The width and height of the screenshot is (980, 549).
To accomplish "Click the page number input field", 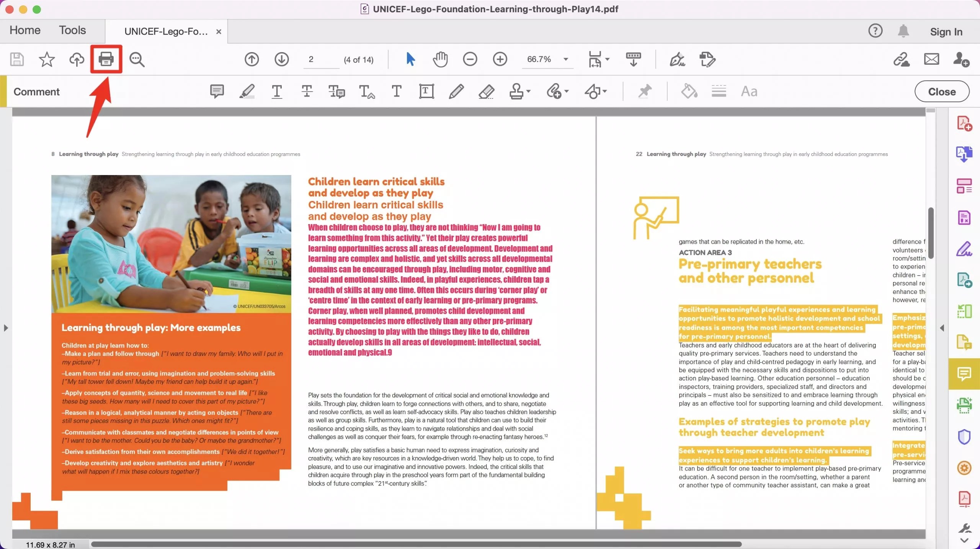I will (x=321, y=59).
